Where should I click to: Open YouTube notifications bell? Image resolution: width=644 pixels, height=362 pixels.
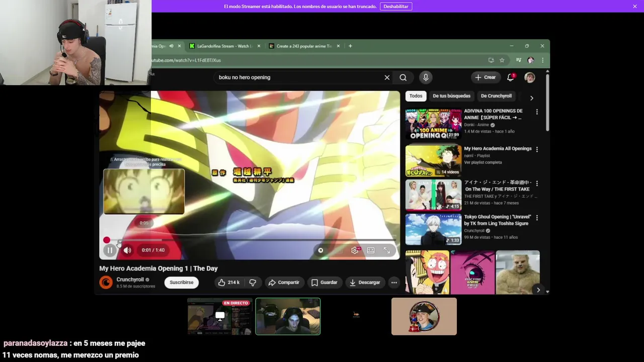[x=511, y=77]
